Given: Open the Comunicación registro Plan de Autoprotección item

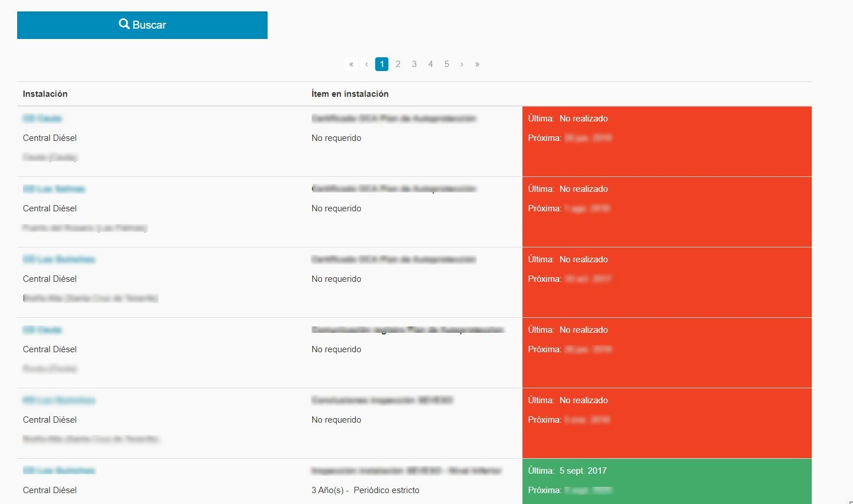Looking at the screenshot, I should [407, 330].
